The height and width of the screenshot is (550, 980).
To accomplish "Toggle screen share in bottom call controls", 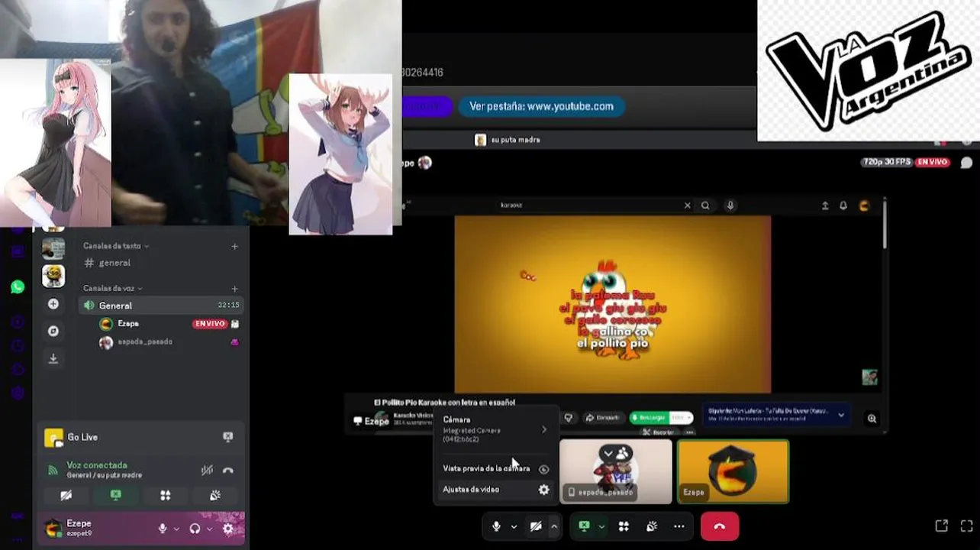I will click(x=584, y=526).
